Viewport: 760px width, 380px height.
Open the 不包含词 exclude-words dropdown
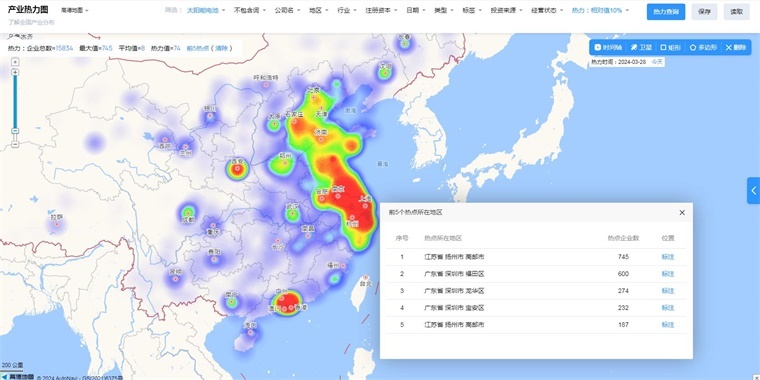tap(249, 10)
